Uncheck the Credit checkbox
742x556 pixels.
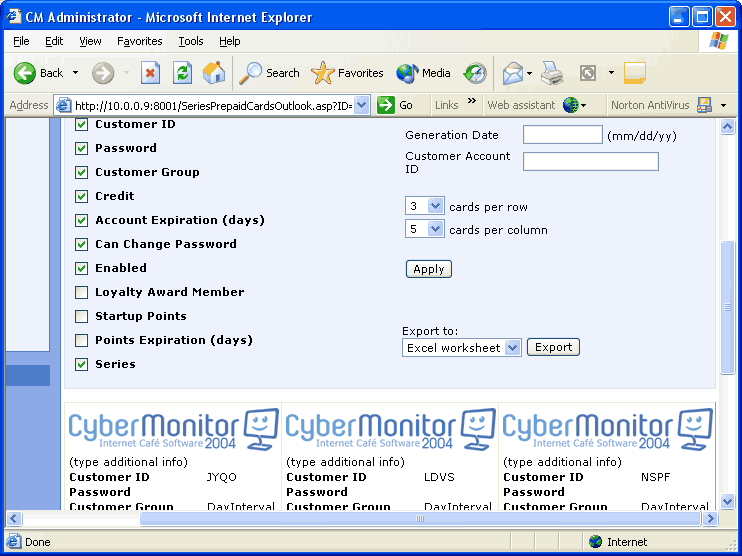pos(81,196)
